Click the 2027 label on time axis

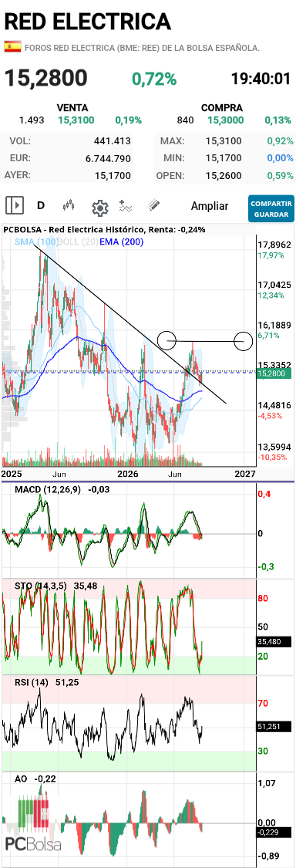246,474
